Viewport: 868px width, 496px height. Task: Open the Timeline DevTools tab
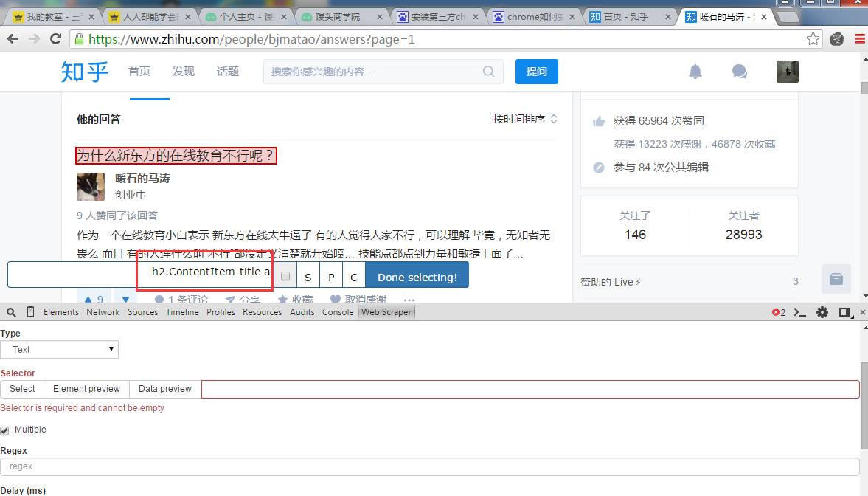point(182,312)
